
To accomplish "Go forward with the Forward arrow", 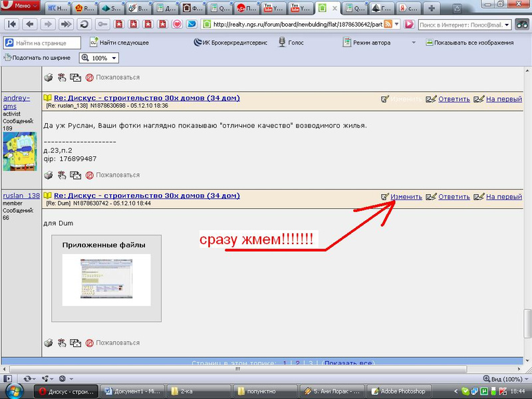I will (x=48, y=24).
